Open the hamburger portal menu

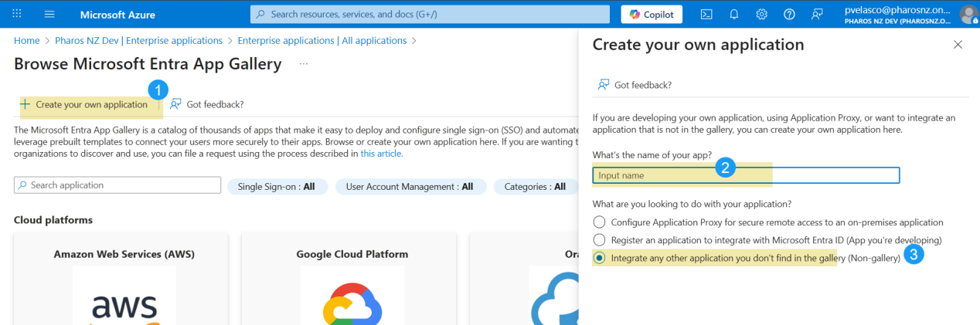pyautogui.click(x=50, y=15)
